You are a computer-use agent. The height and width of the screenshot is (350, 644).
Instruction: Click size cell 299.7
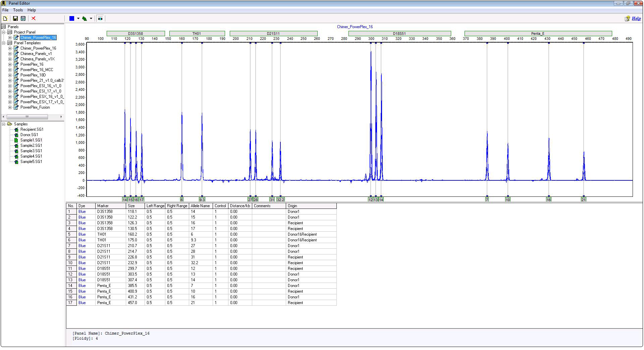(x=135, y=269)
